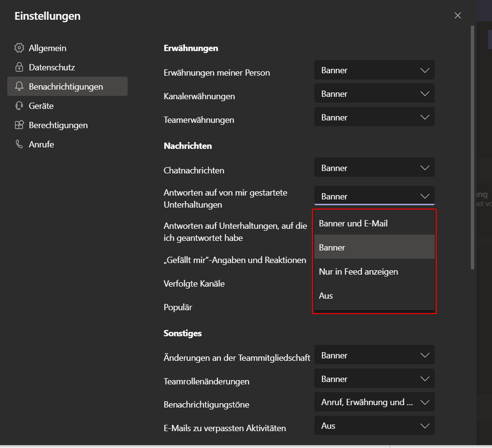Click the Datenschutz lock icon
Screen dimensions: 492x448
19,67
